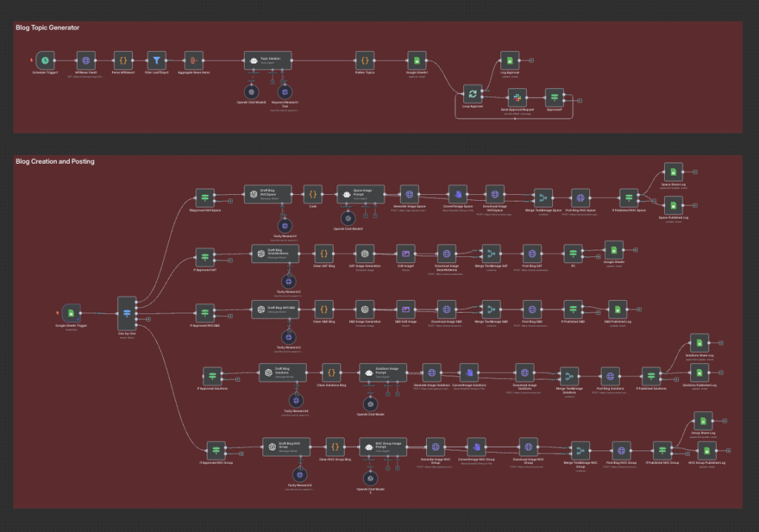
Task: Open the Solutions Published Log node
Action: point(699,373)
